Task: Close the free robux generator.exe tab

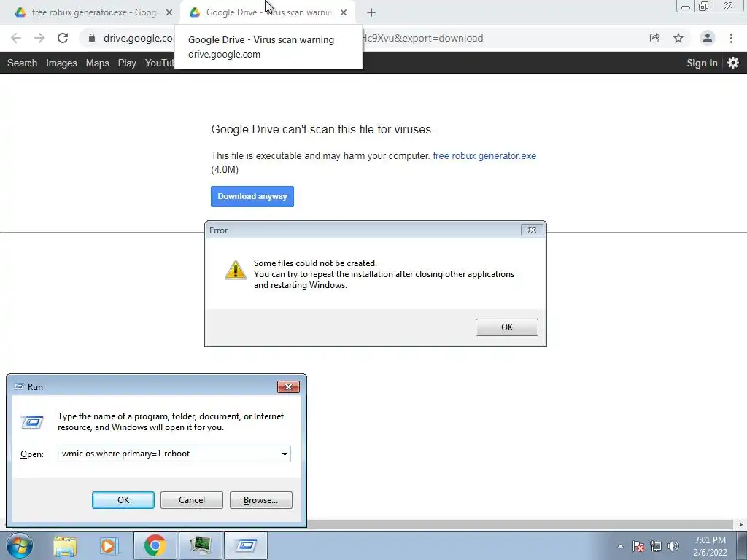Action: 169,12
